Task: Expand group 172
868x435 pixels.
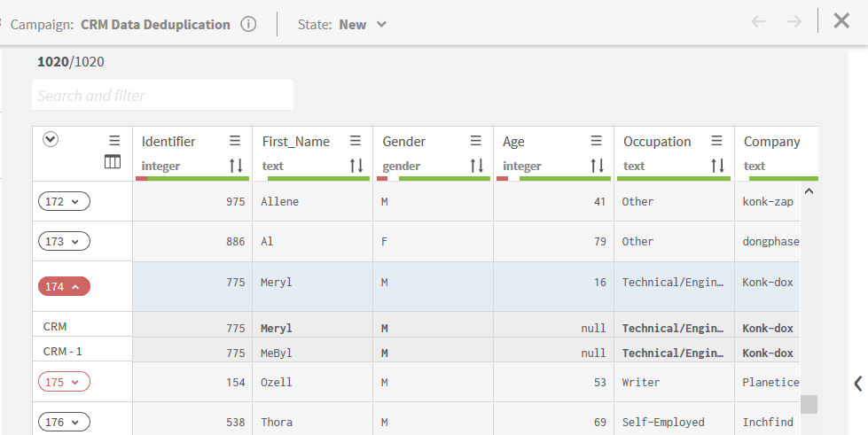Action: point(64,202)
